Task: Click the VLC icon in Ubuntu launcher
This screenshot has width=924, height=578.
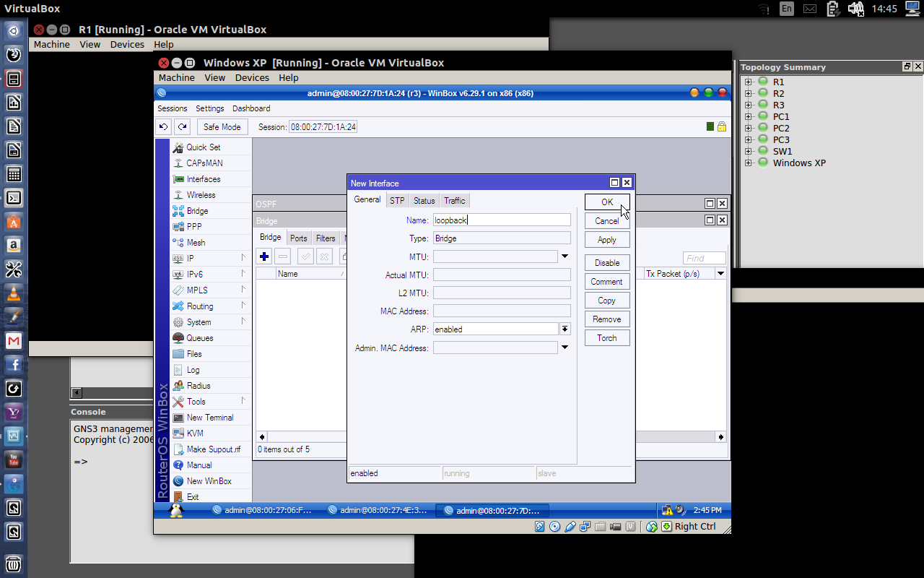Action: tap(13, 293)
